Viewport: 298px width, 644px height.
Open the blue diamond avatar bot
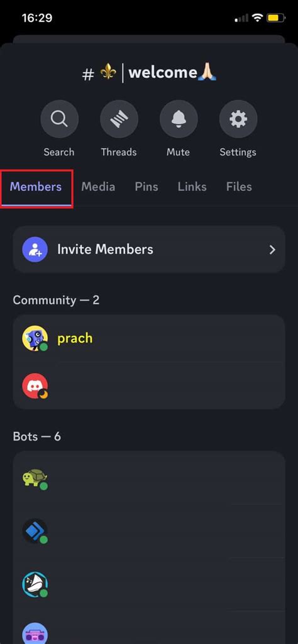click(x=35, y=530)
